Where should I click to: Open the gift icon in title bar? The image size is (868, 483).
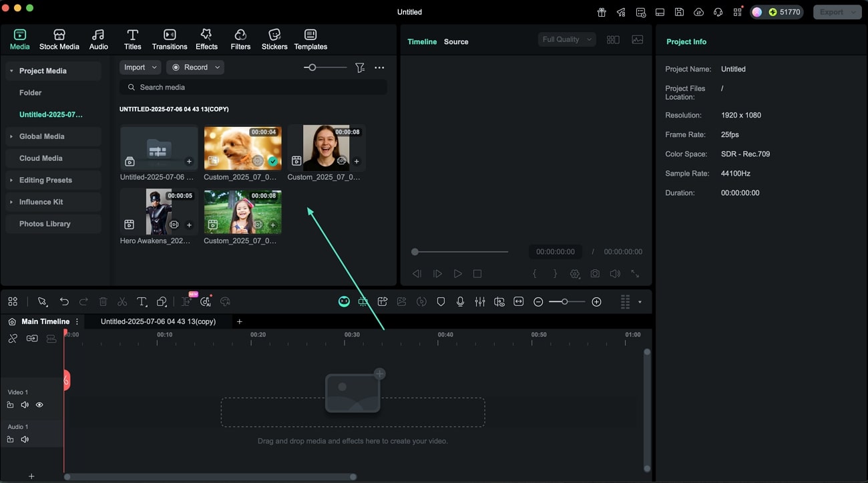pyautogui.click(x=602, y=12)
